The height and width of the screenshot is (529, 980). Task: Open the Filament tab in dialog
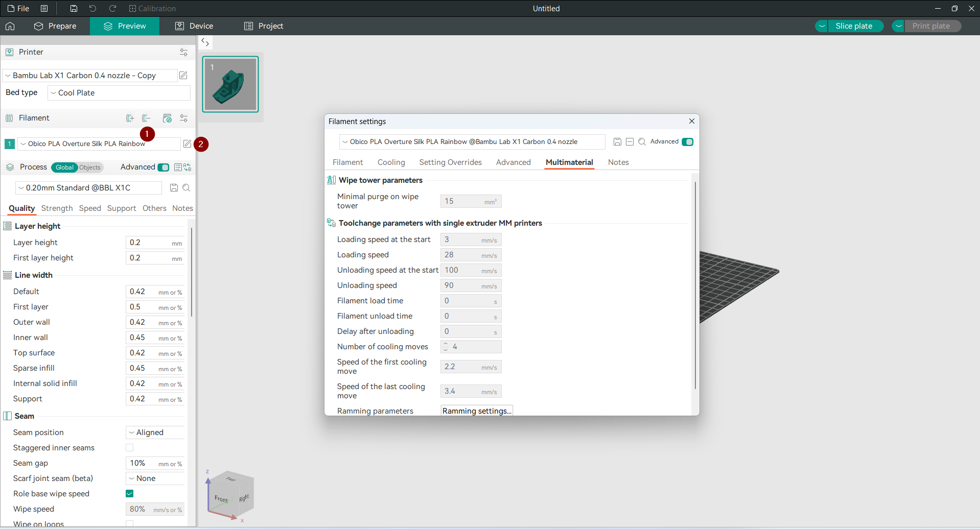tap(348, 162)
